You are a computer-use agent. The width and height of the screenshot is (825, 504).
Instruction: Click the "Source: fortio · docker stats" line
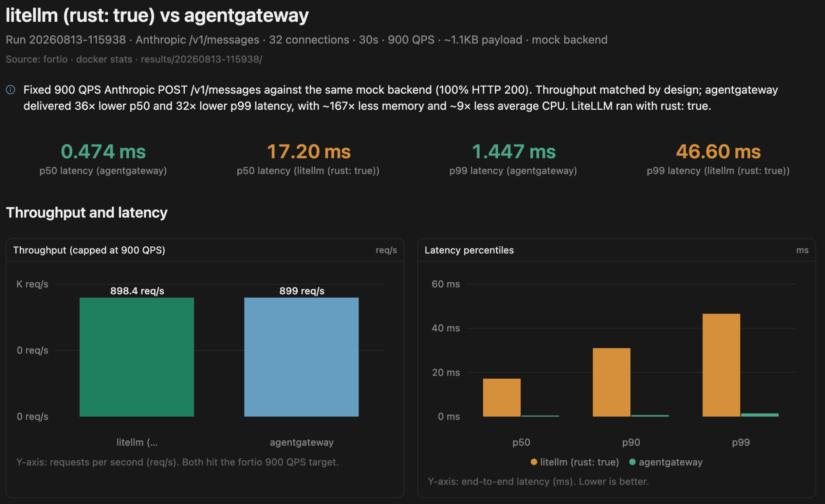134,59
